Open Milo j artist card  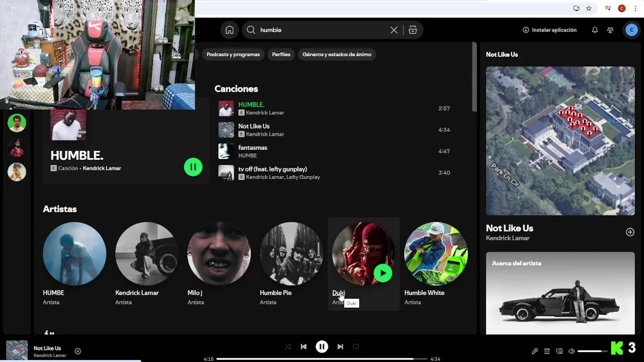(219, 264)
